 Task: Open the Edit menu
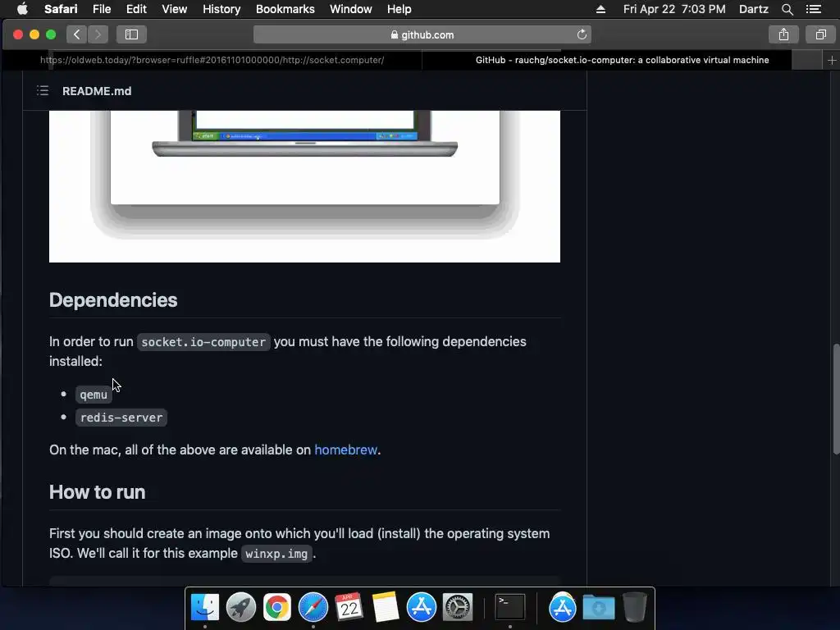136,9
